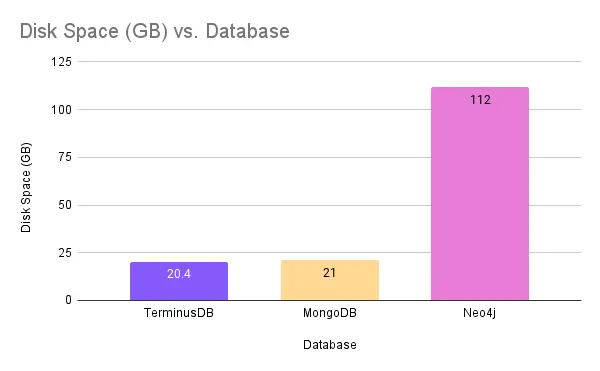
Task: Click the orange MongoDB bar
Action: 330,280
